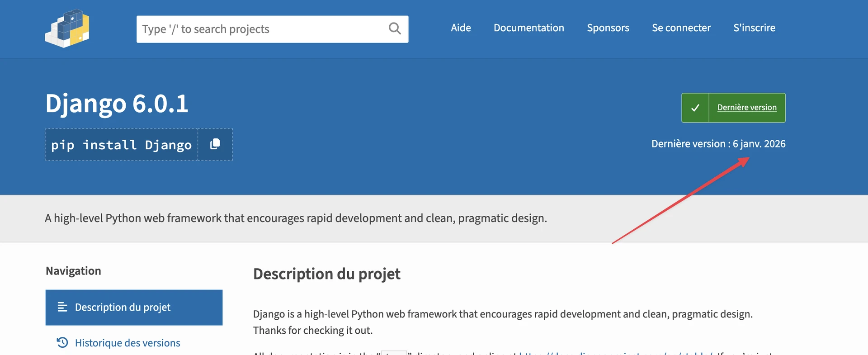Open the Aide menu item

(x=461, y=28)
